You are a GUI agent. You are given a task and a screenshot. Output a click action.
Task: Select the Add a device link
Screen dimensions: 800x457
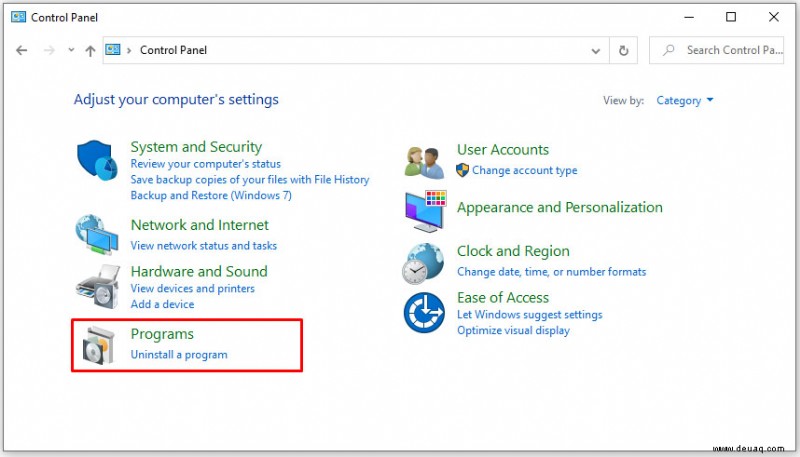(162, 304)
